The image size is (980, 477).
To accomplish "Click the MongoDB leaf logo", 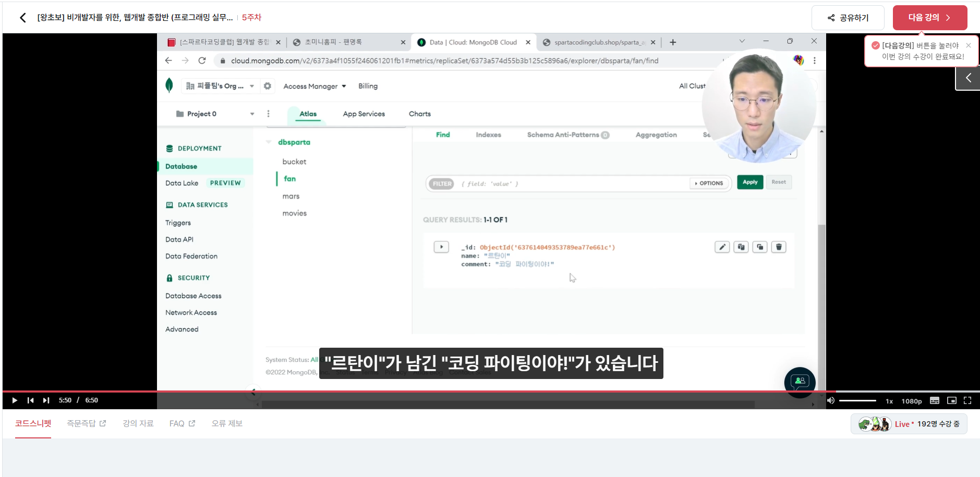I will point(169,85).
